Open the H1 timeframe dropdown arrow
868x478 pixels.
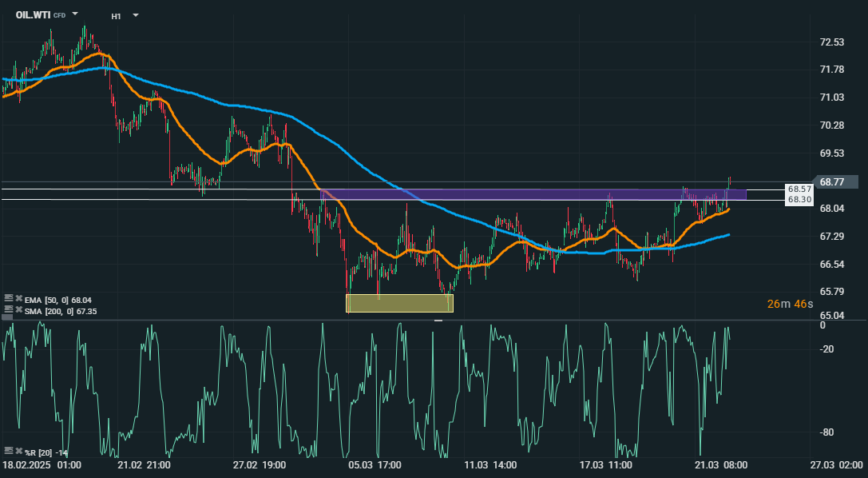coord(135,15)
